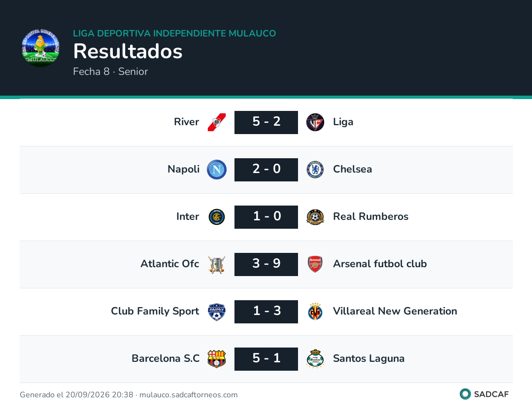
Task: Select the Atlantic Ofc 3 - 9 score box
Action: click(266, 264)
